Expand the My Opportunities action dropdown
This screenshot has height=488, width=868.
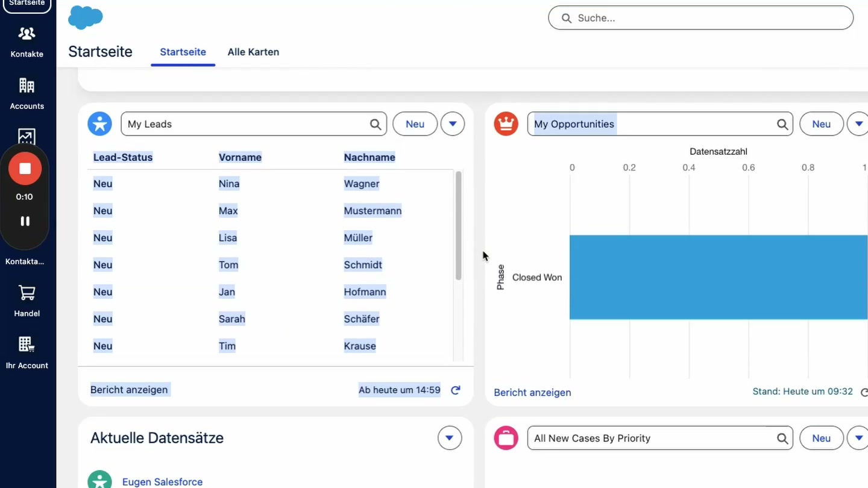tap(858, 124)
